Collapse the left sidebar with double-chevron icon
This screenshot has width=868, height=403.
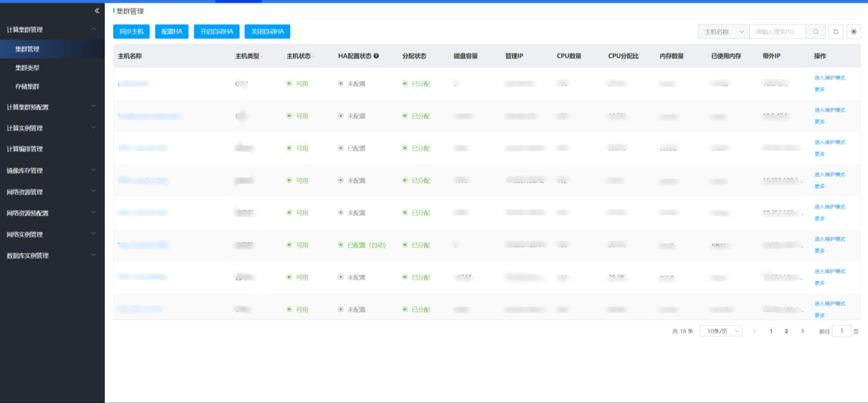[x=97, y=11]
